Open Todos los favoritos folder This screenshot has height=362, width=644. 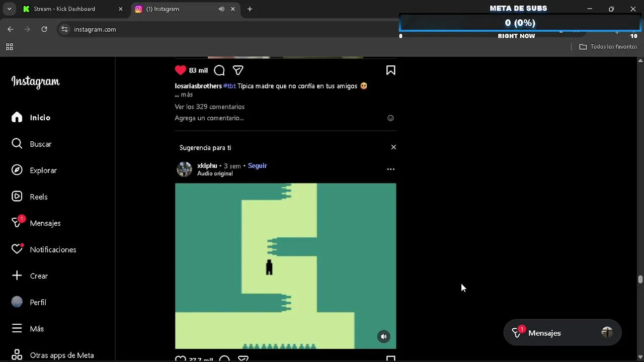coord(608,47)
